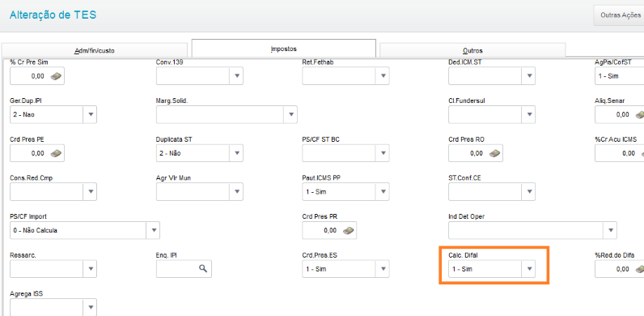Switch to the Outros tab
Screen dimensions: 644x316
[472, 50]
